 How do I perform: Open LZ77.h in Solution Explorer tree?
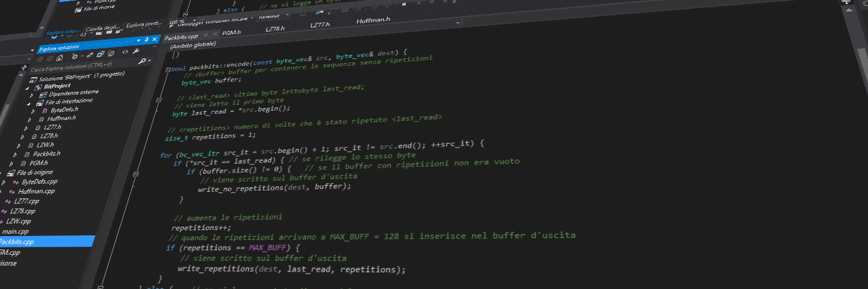click(53, 127)
